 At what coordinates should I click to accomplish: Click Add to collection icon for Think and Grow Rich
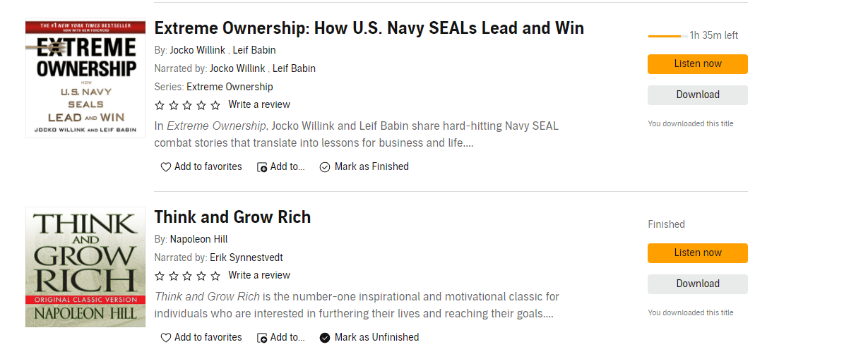(262, 338)
